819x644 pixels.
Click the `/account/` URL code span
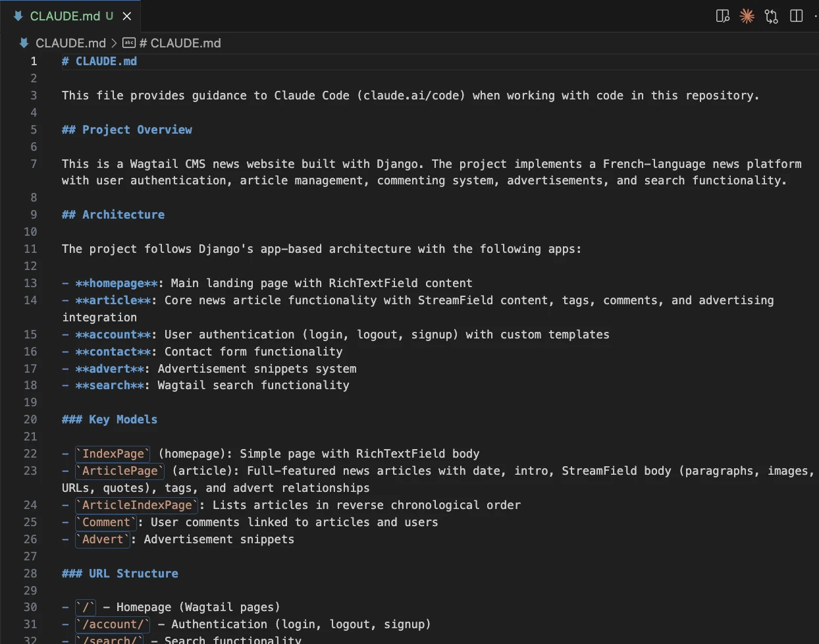pyautogui.click(x=113, y=624)
